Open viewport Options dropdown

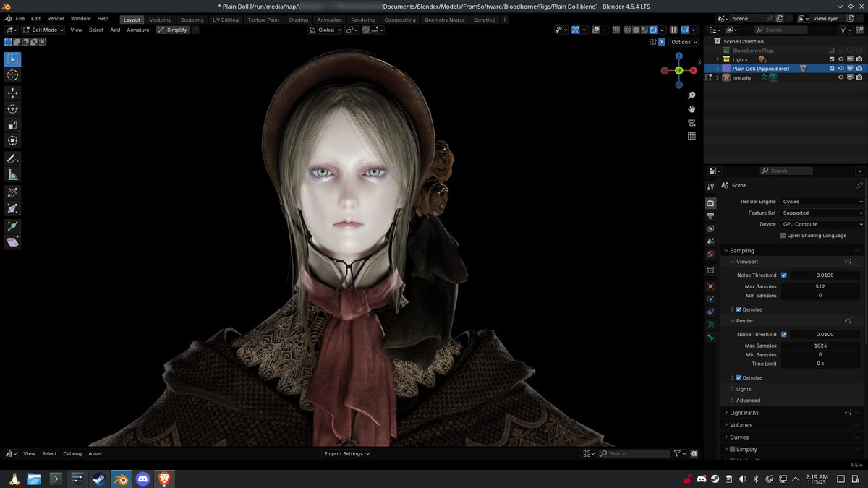(x=684, y=42)
